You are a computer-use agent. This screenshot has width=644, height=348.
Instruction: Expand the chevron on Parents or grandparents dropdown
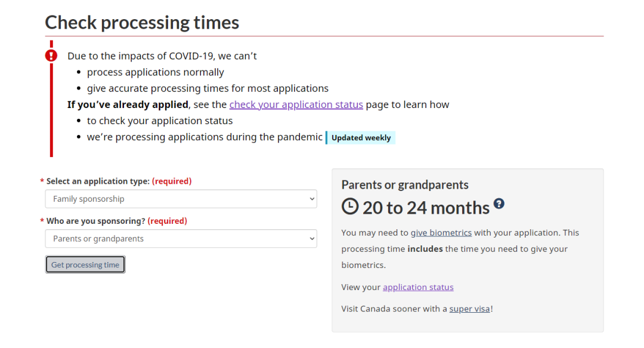[312, 239]
